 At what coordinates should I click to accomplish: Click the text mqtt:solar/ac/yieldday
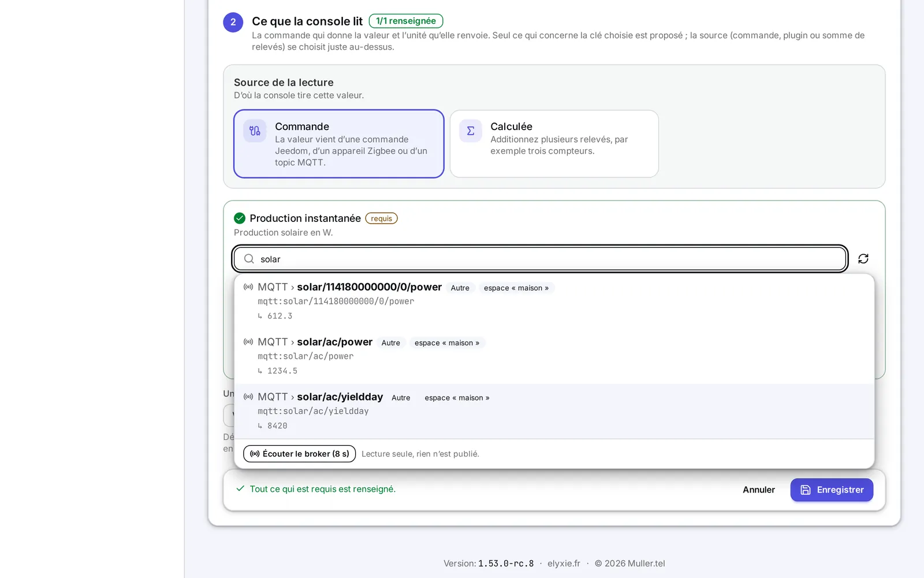(x=313, y=412)
